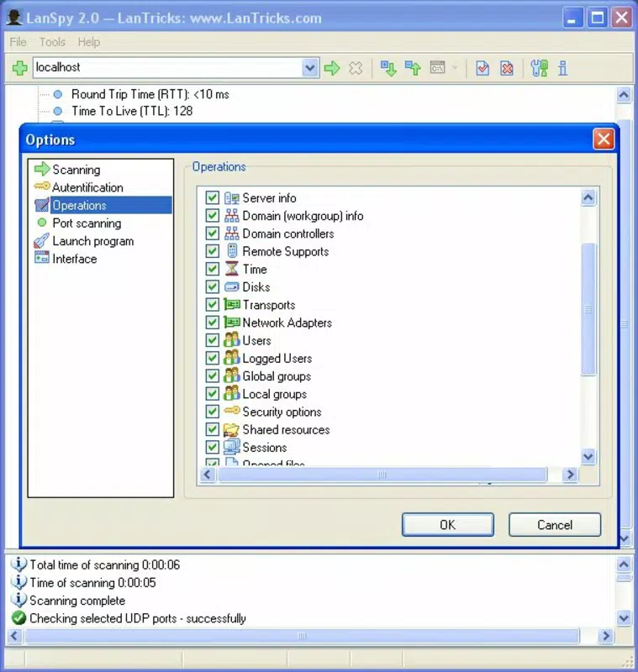Image resolution: width=638 pixels, height=672 pixels.
Task: Select Round Trip Time (RTT) row
Action: tap(150, 94)
